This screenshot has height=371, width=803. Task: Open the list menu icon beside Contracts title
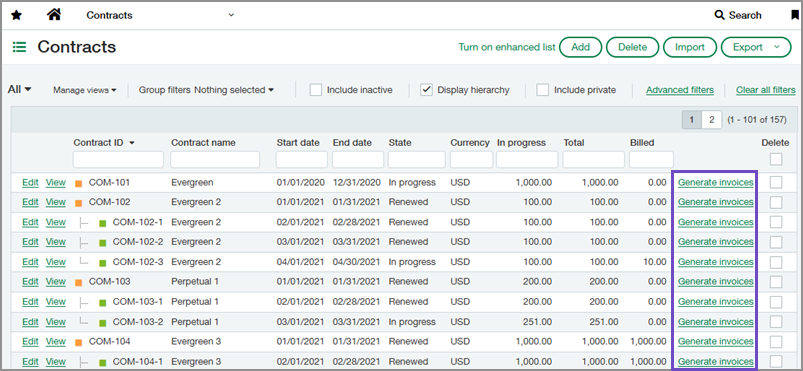19,47
